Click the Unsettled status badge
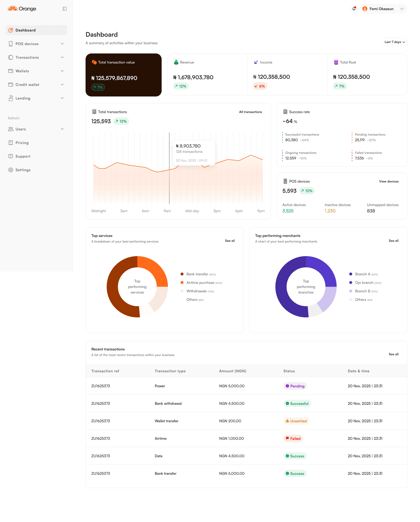Screen dimensions: 420x522 (x=296, y=421)
